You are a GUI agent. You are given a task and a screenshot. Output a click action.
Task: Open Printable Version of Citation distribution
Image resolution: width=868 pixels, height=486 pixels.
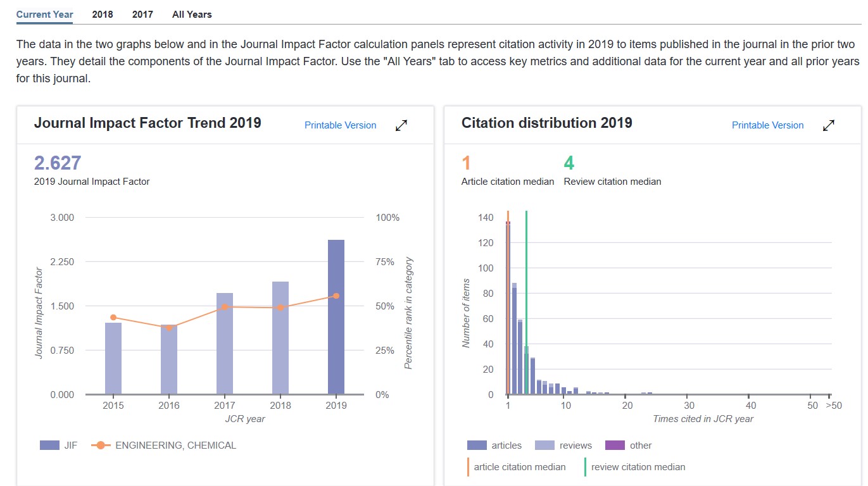[x=767, y=125]
